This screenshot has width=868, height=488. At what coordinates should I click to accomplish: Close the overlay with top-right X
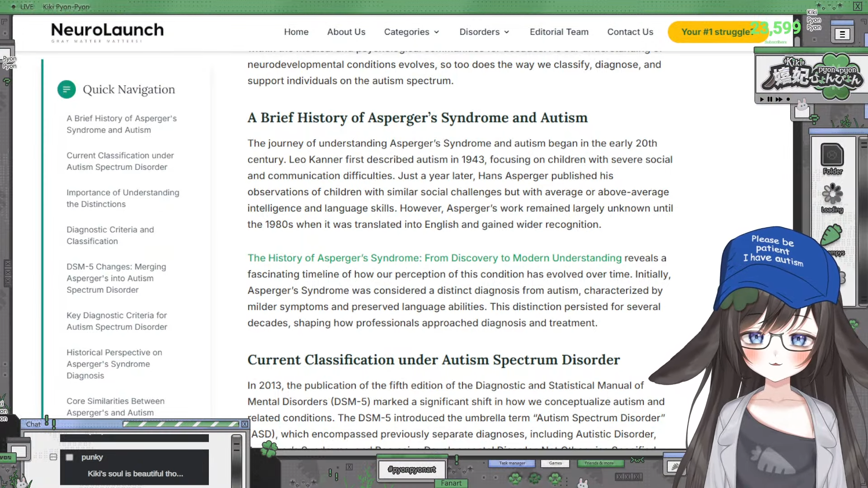pyautogui.click(x=857, y=6)
